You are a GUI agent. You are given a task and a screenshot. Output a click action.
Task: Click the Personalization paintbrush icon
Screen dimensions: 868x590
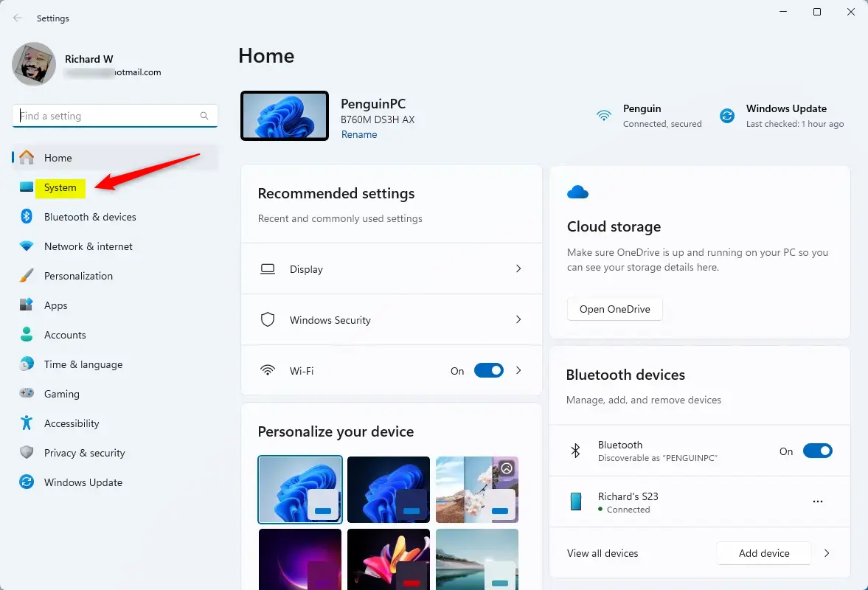[x=26, y=276]
